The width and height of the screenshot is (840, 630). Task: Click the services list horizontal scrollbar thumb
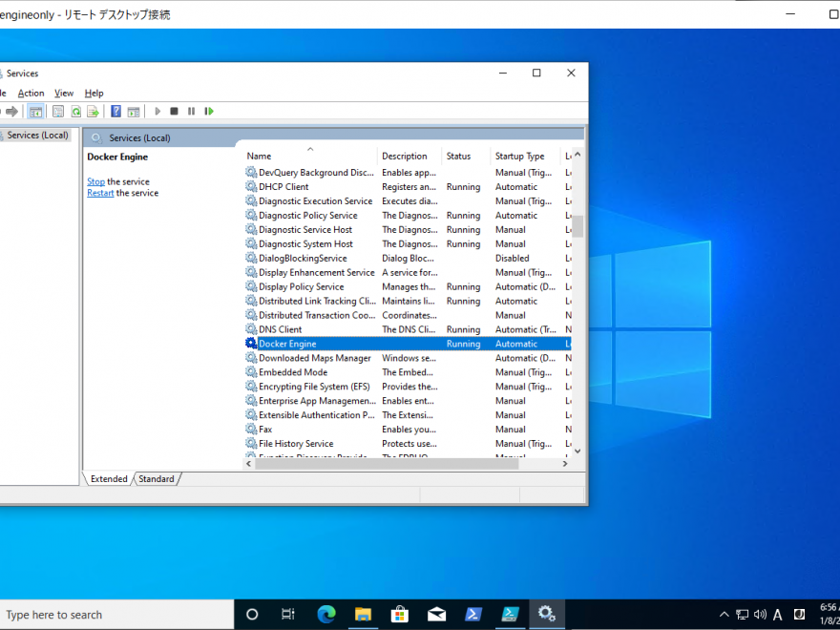(387, 464)
